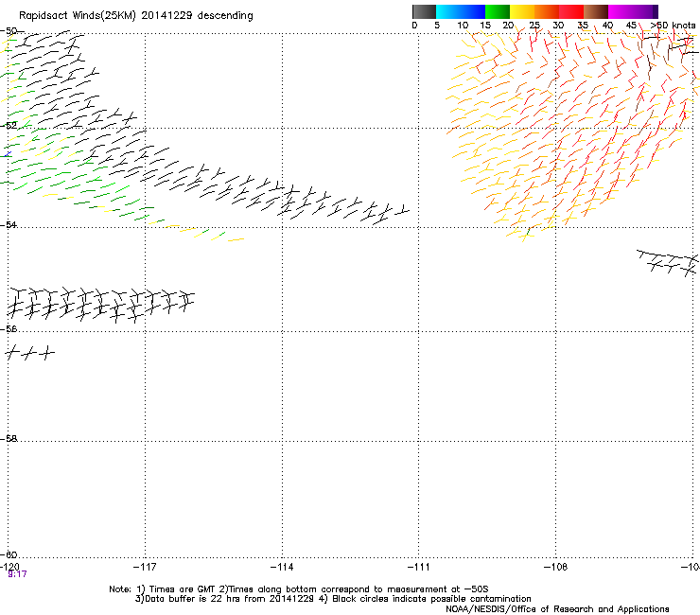Click the NOAA/NESDIS Office of Research credit text
The height and width of the screenshot is (615, 700).
tap(557, 609)
